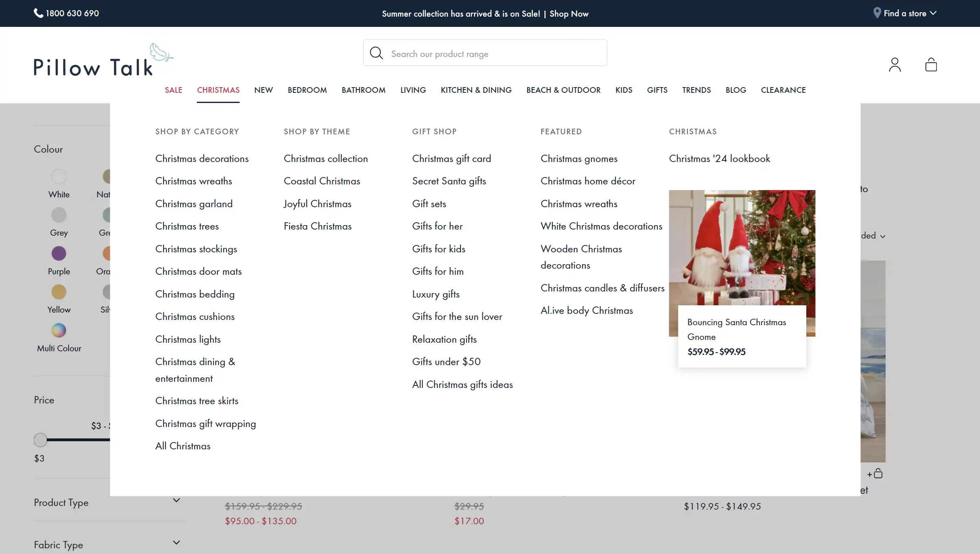Expand the Find a store dropdown
The width and height of the screenshot is (980, 554).
pyautogui.click(x=910, y=13)
